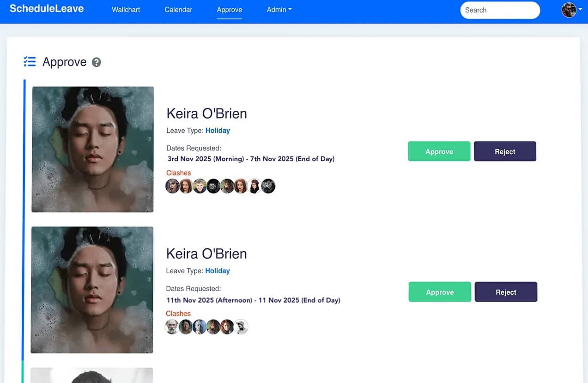
Task: Click Holiday leave type link in second request
Action: tap(218, 271)
